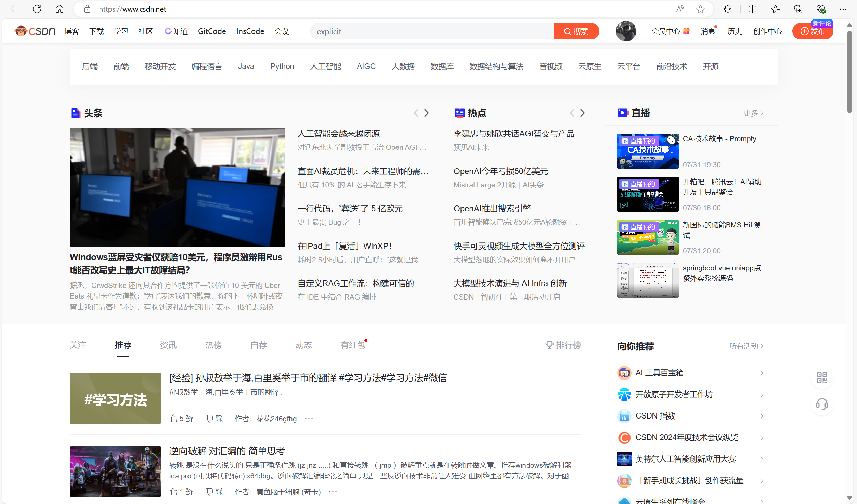Click the page vertical scrollbar thumb
This screenshot has width=857, height=504.
[849, 72]
